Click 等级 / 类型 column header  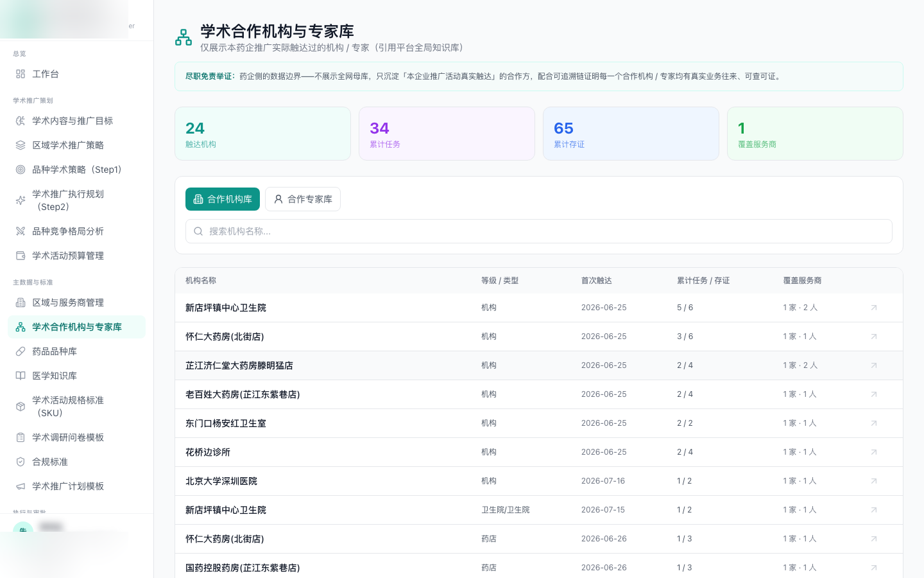point(500,281)
